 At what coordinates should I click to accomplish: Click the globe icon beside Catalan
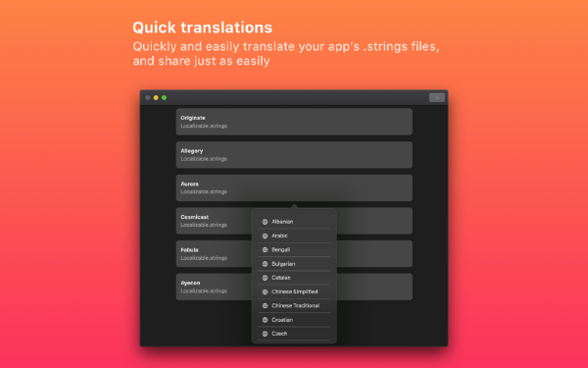(x=265, y=278)
